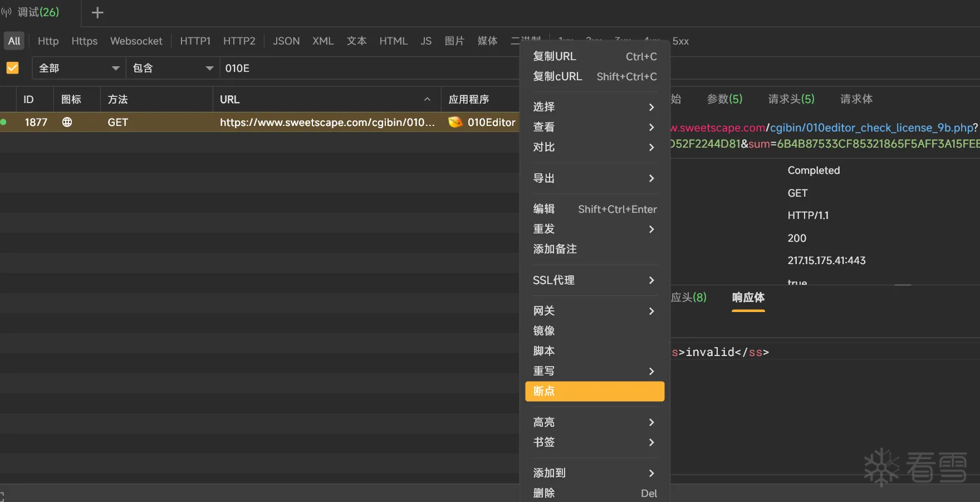
Task: Click the 010E filter text field
Action: [367, 68]
